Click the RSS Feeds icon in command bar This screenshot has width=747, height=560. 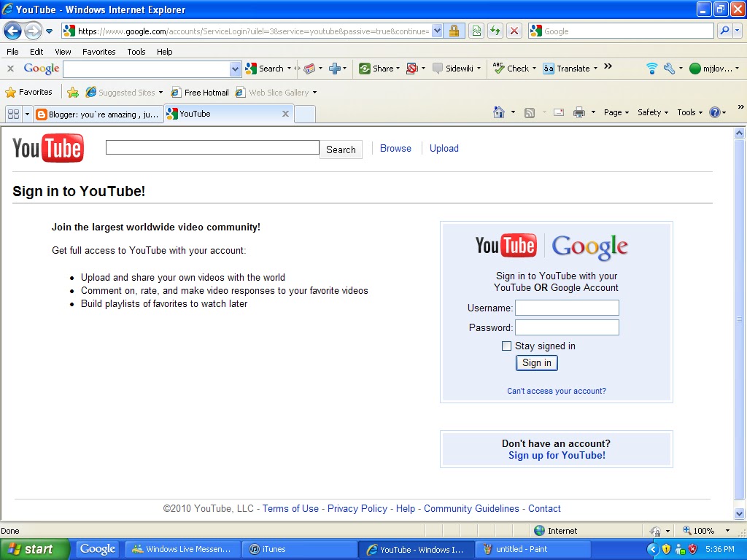tap(530, 113)
